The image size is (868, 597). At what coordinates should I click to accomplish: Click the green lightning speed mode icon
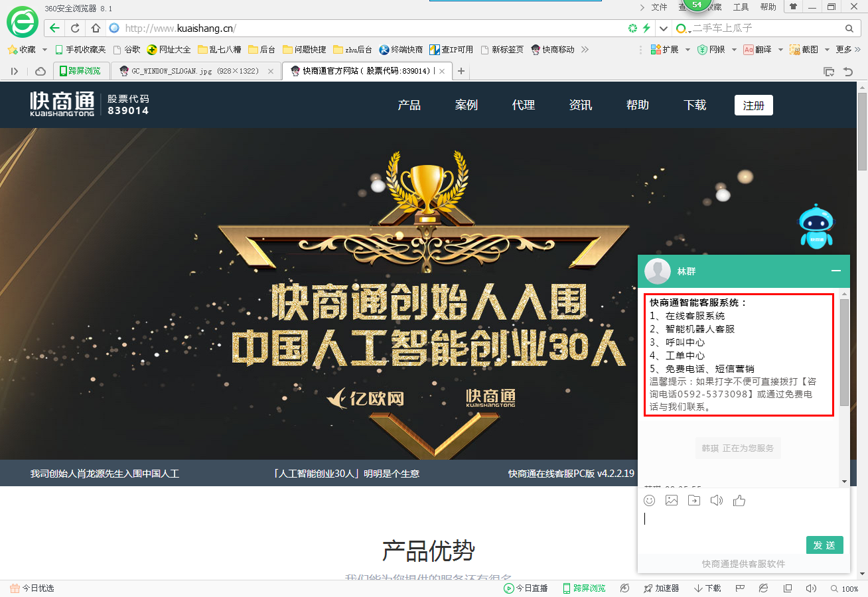point(646,28)
